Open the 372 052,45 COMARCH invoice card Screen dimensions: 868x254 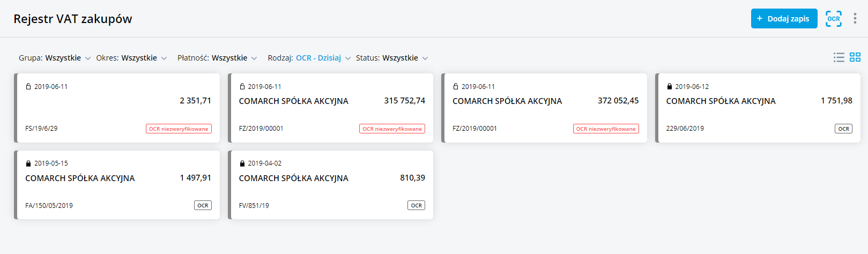coord(545,113)
